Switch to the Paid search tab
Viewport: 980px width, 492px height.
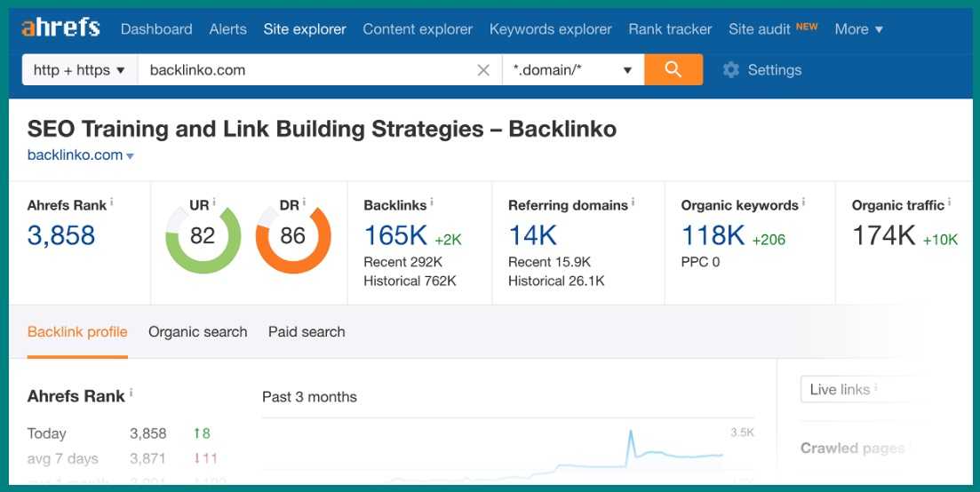[307, 332]
